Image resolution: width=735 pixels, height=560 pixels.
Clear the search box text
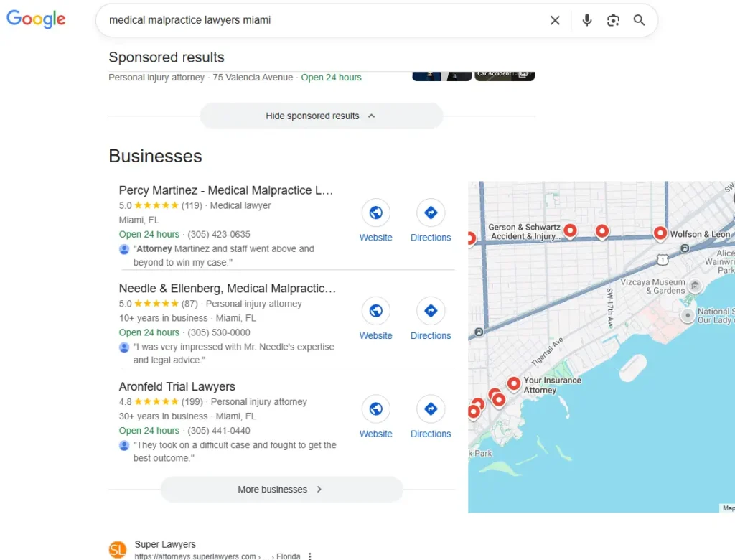[x=555, y=20]
